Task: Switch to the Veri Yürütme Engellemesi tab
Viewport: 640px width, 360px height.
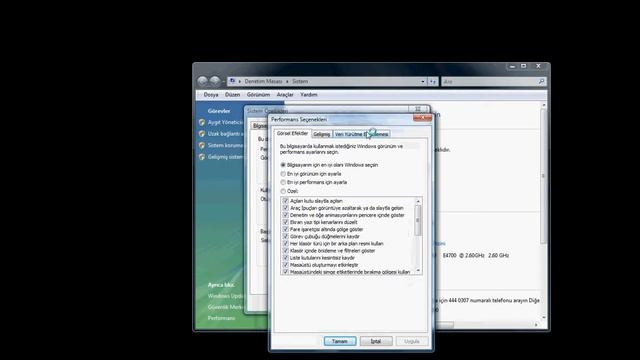Action: point(362,134)
